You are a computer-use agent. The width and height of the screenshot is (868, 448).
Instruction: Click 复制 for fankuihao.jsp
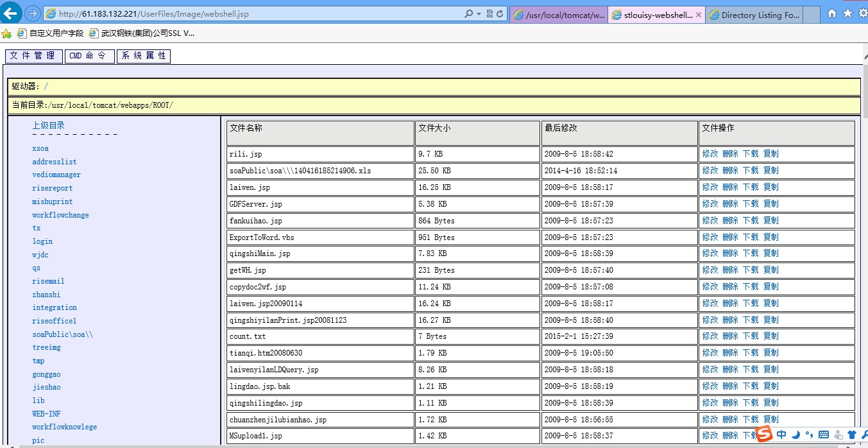(x=770, y=220)
